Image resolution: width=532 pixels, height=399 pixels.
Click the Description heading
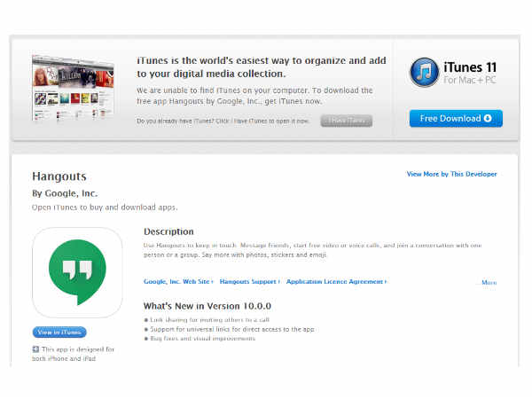[x=168, y=231]
